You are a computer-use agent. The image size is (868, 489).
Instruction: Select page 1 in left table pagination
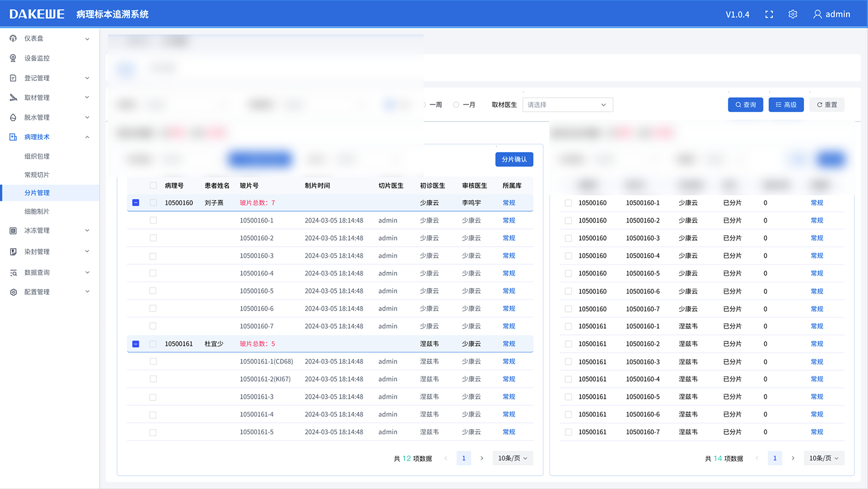point(464,458)
